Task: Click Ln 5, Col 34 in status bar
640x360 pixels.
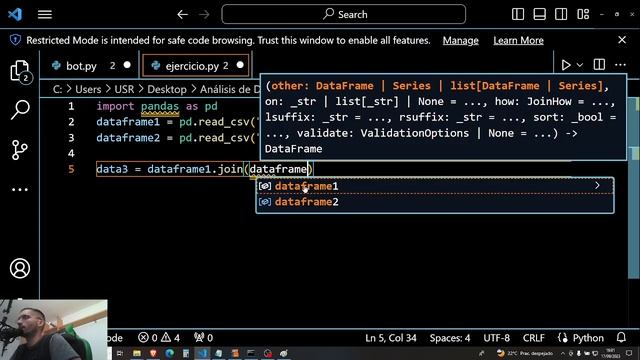Action: (x=391, y=338)
